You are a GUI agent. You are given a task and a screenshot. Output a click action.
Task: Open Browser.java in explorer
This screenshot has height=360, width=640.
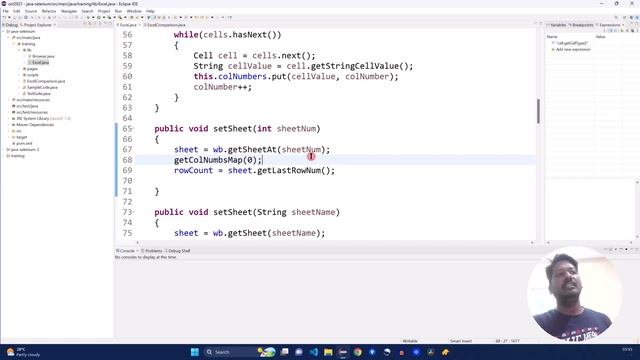(43, 56)
